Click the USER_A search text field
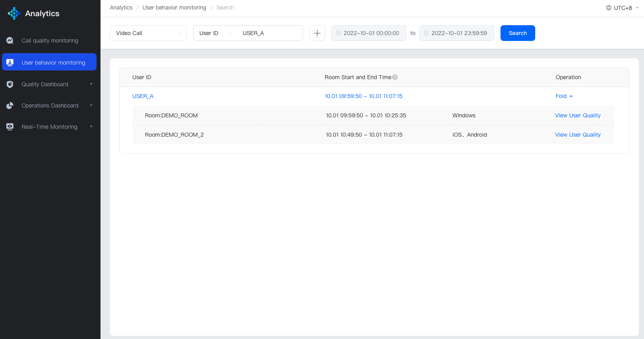This screenshot has width=644, height=339. click(x=270, y=33)
